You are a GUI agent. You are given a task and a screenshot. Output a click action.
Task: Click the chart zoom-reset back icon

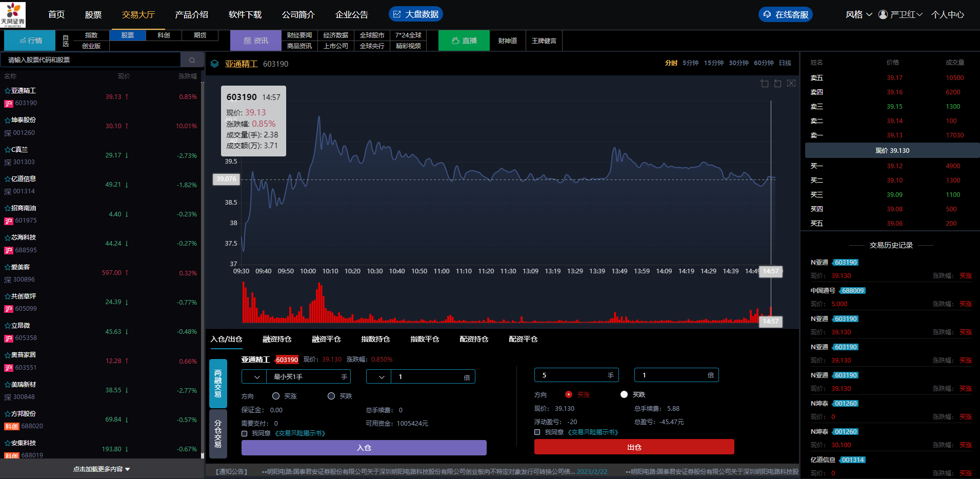pyautogui.click(x=778, y=84)
